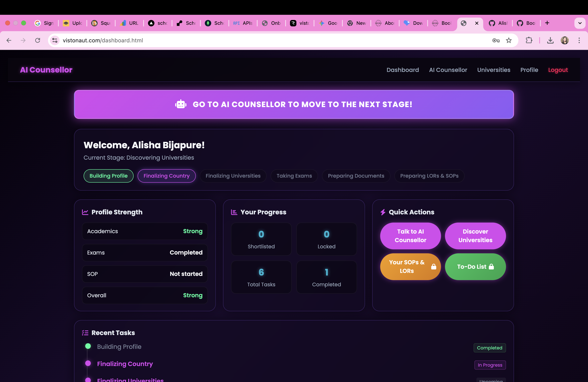Click Recent Tasks checklist icon
Screen dimensions: 588x382
click(x=85, y=333)
